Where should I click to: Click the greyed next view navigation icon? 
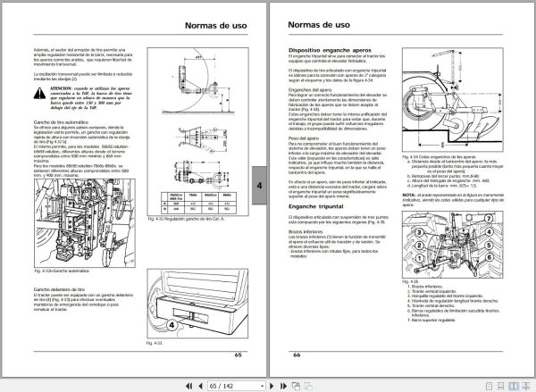tap(308, 386)
